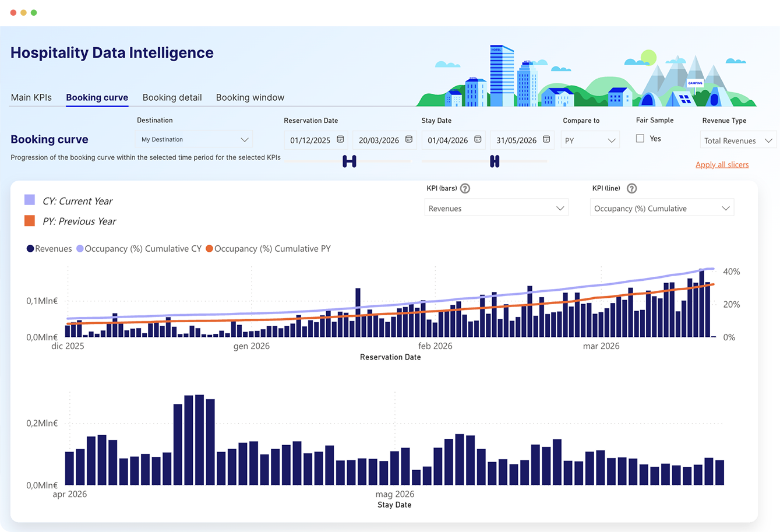Click help icon next to KPI (bars)

click(x=465, y=189)
